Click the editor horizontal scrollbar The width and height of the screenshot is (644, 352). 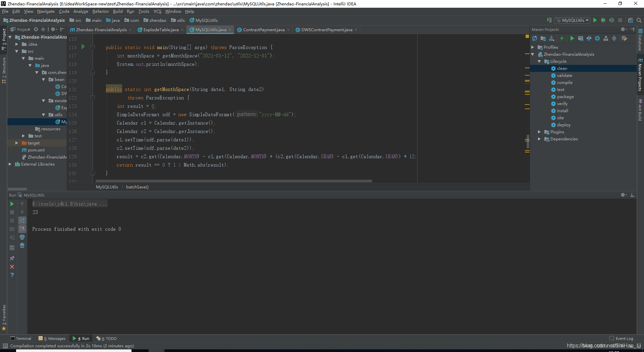[234, 181]
